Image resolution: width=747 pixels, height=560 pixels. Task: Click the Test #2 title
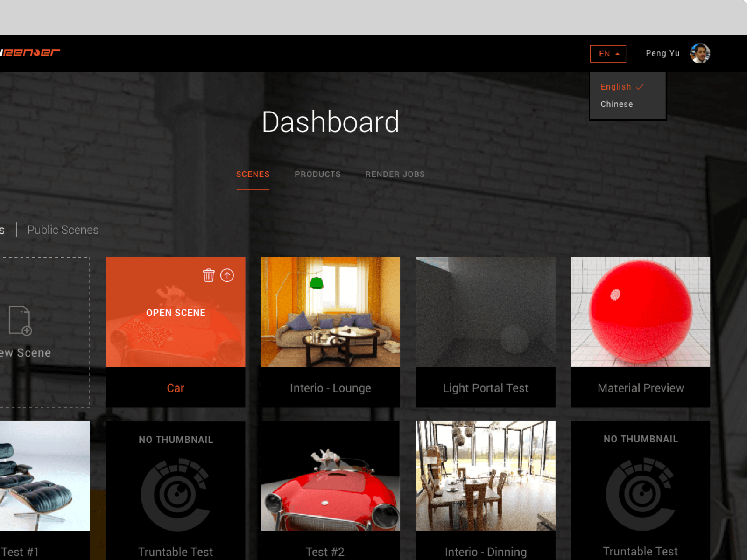[x=325, y=552]
